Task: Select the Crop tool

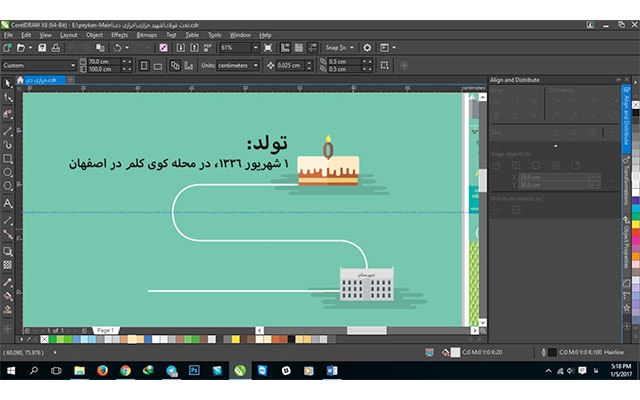Action: pos(7,113)
